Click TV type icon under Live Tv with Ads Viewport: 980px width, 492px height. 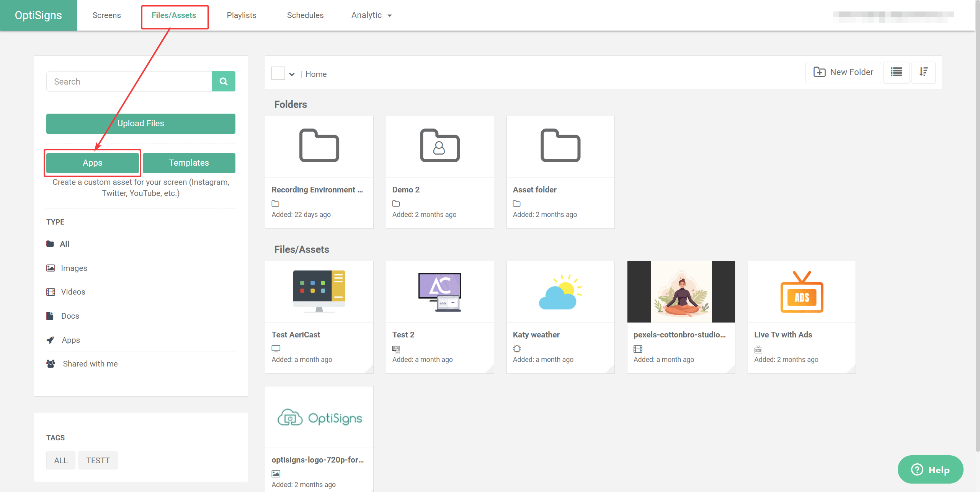click(x=758, y=349)
